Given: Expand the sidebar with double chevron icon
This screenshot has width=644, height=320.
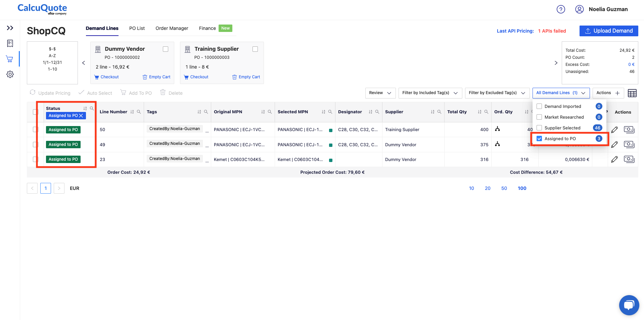Looking at the screenshot, I should click(x=10, y=28).
